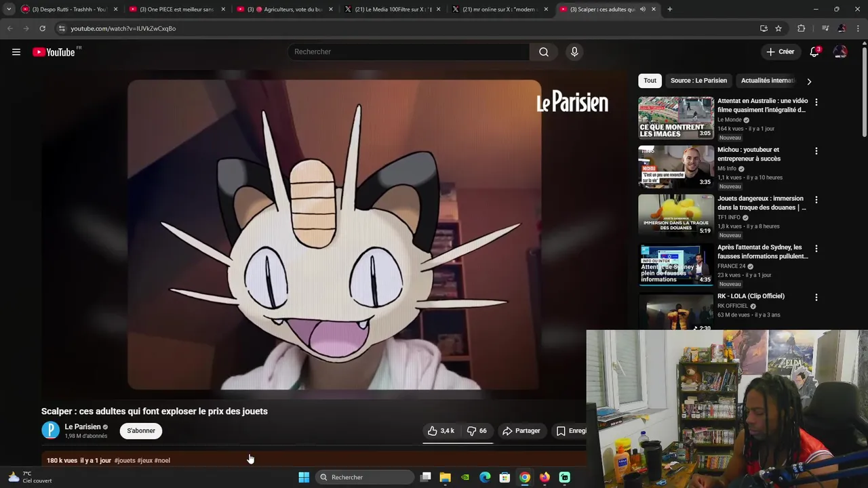Open Michou youtubeur video thumbnail
The image size is (868, 488).
point(676,167)
